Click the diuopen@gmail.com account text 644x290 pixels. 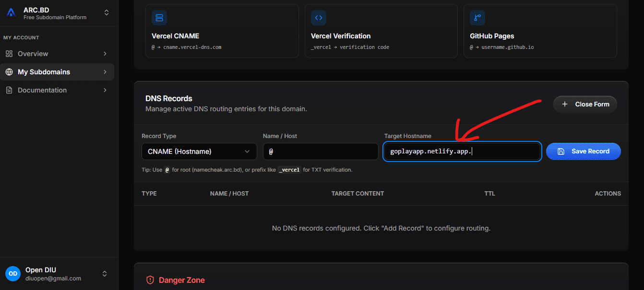(x=53, y=278)
